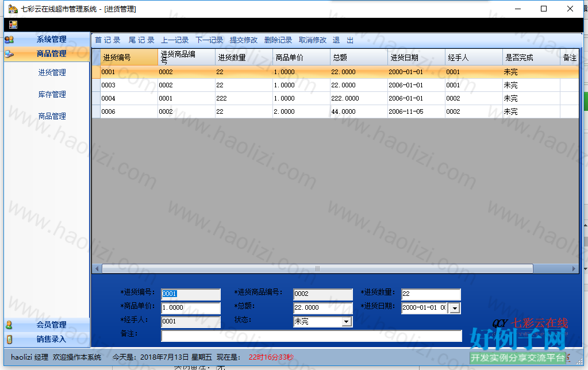Click the 备注 column header
Image resolution: width=588 pixels, height=370 pixels.
[569, 57]
